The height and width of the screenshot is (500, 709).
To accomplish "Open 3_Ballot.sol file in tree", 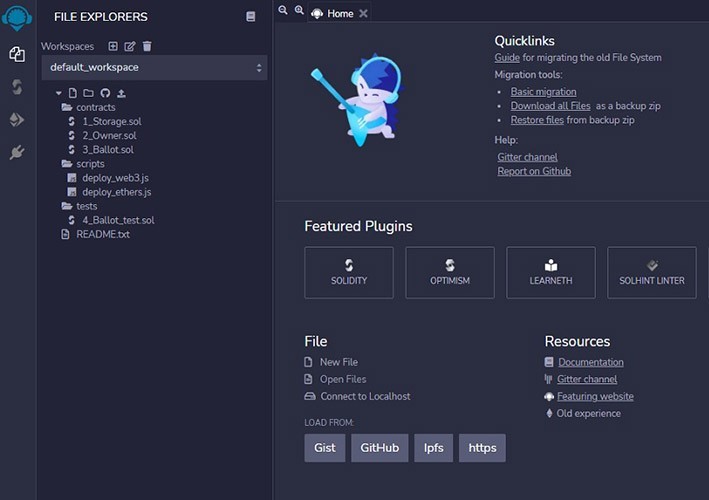I will click(108, 150).
